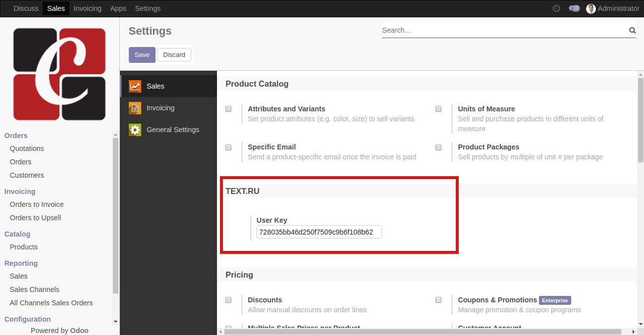Open the Sales top menu

coord(56,8)
